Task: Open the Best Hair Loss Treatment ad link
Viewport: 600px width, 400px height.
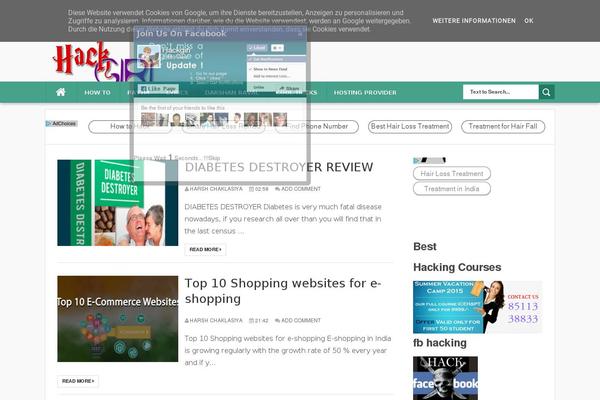Action: (x=410, y=127)
